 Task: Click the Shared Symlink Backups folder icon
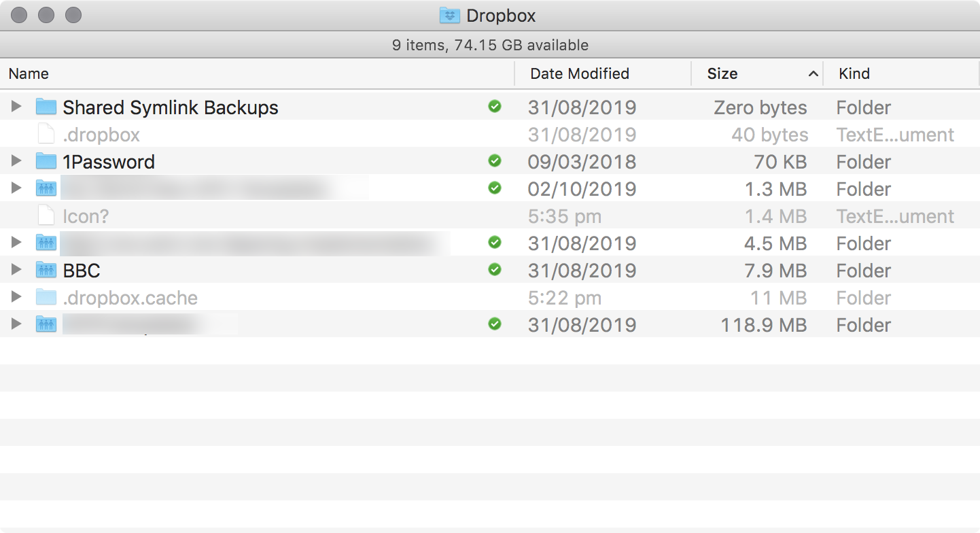46,107
